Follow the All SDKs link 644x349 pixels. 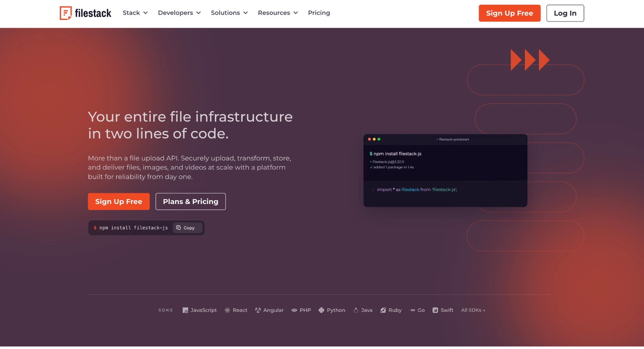pyautogui.click(x=473, y=310)
